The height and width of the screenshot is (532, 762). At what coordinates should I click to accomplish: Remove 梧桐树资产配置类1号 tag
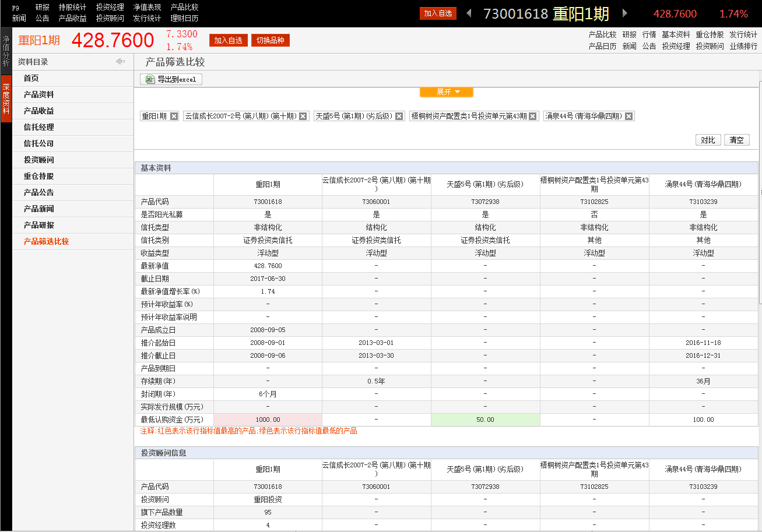click(532, 115)
